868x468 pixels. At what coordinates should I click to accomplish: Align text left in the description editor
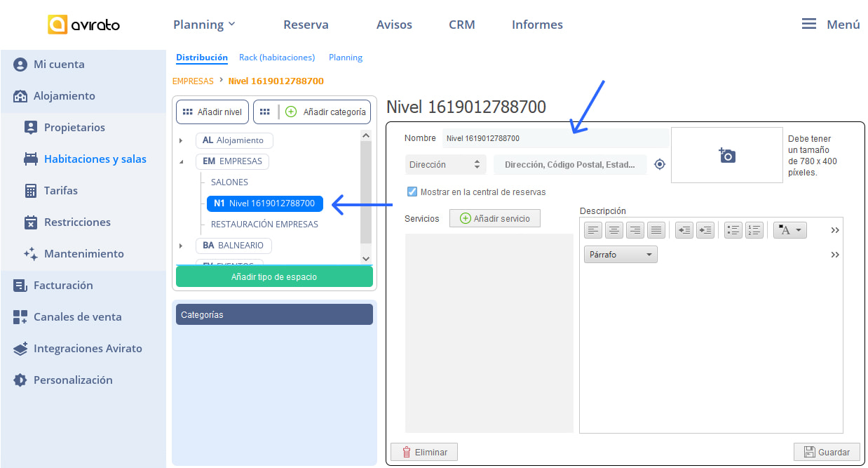pyautogui.click(x=593, y=230)
